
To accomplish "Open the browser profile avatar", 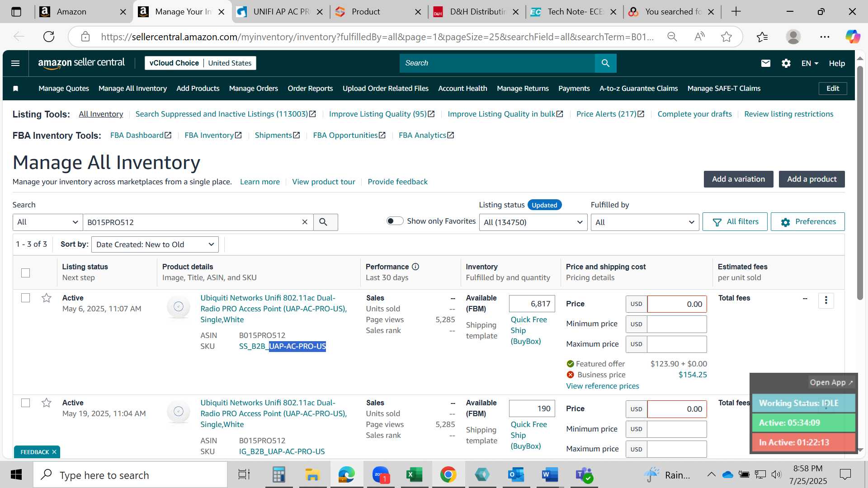I will click(793, 37).
